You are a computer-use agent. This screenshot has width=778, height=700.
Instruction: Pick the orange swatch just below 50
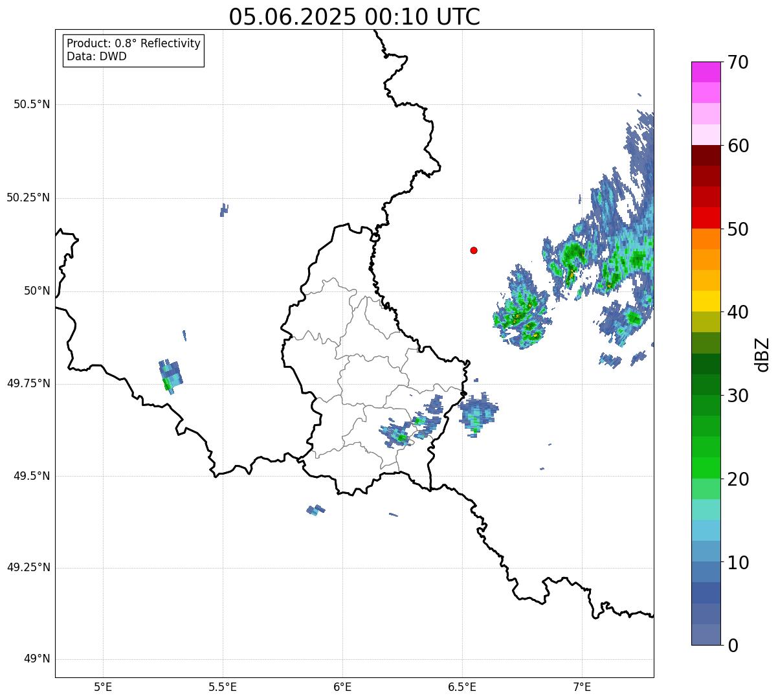[706, 239]
